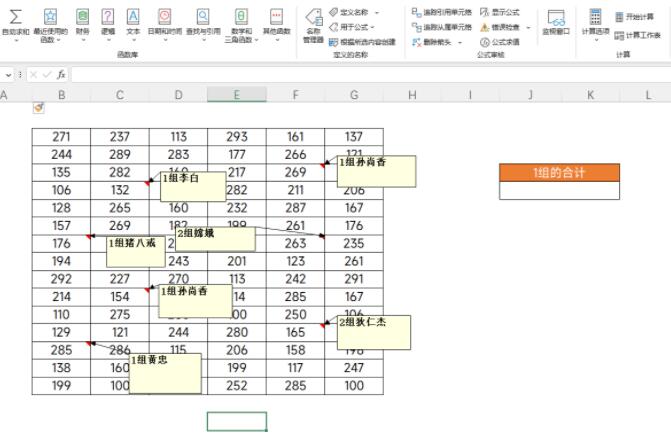Select the cell containing 250
The height and width of the screenshot is (435, 671).
[x=295, y=314]
